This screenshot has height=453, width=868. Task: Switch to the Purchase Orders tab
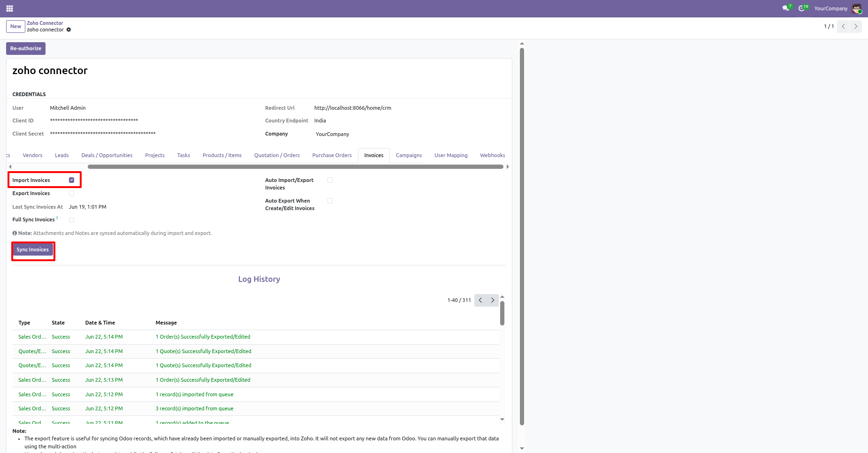332,155
